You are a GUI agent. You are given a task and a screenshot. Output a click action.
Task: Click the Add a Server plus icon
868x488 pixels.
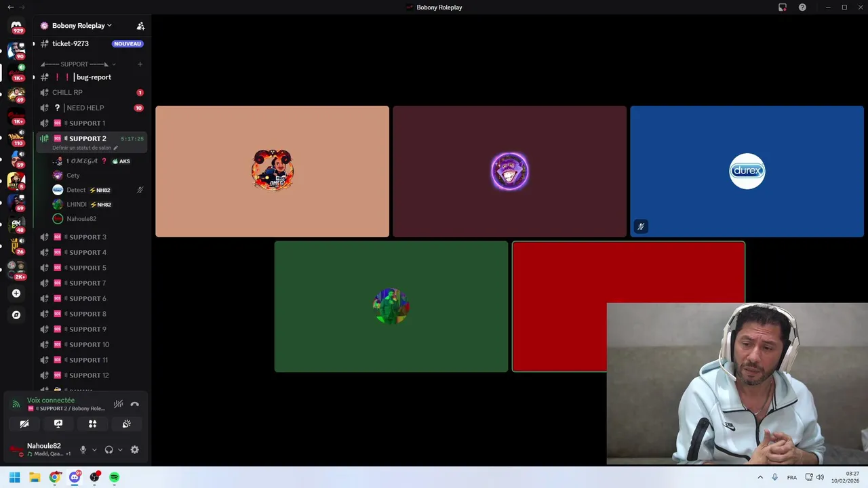16,293
